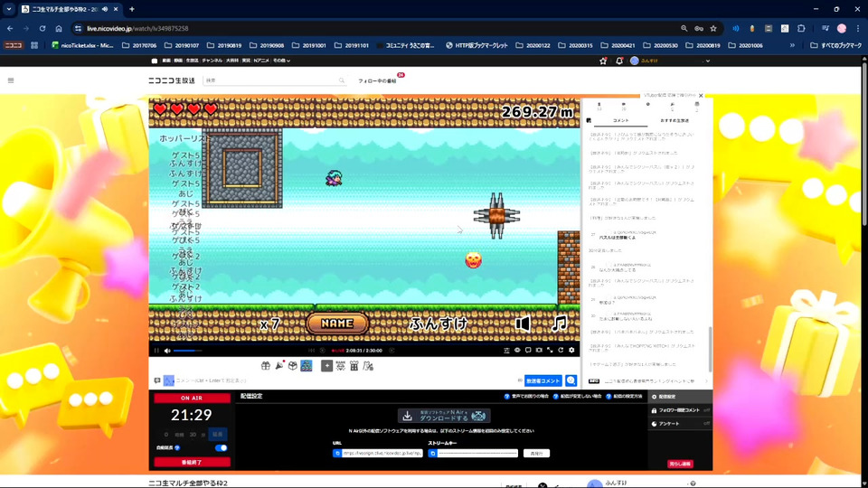Switch to the おすすめ生放送 tab
This screenshot has height=488, width=868.
(x=675, y=120)
